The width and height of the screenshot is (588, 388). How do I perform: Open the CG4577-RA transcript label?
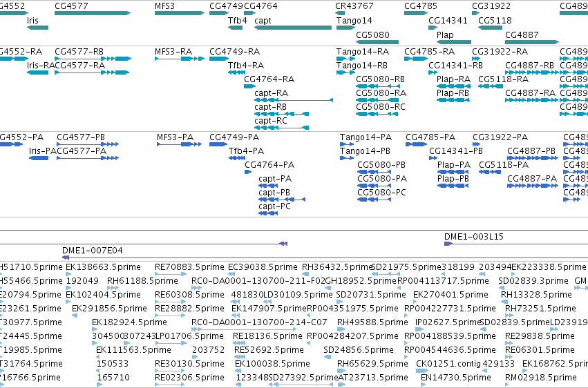[x=80, y=65]
